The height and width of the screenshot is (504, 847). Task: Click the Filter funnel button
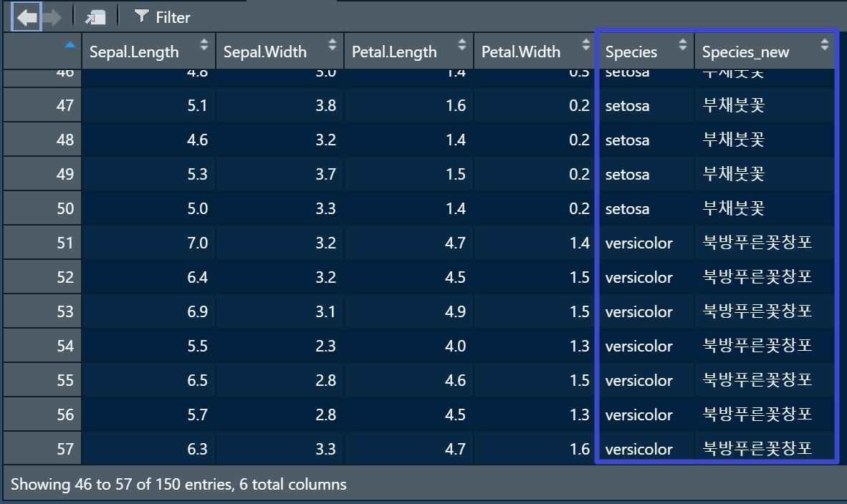click(x=162, y=17)
